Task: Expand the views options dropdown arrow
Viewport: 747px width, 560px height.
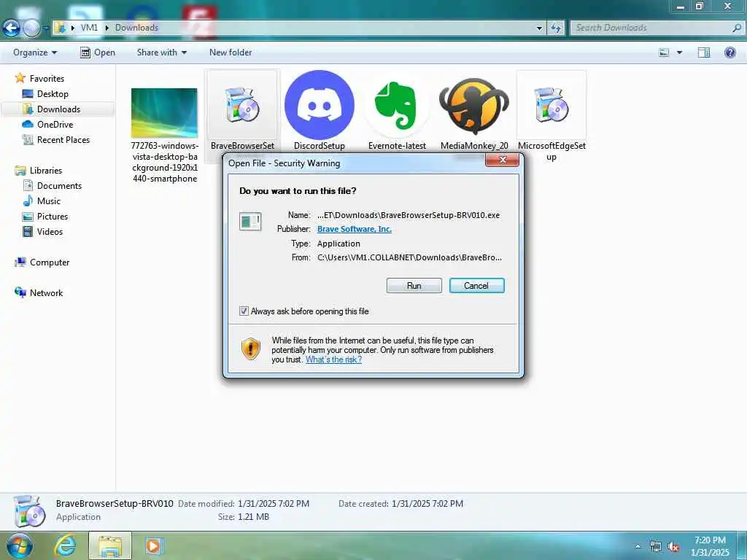Action: [679, 52]
